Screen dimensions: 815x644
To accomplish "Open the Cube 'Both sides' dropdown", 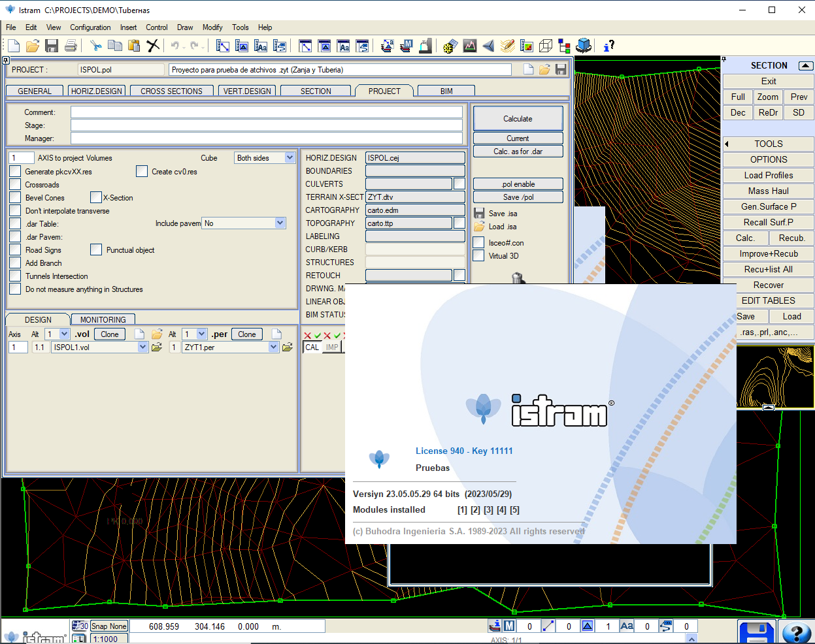I will [x=290, y=157].
